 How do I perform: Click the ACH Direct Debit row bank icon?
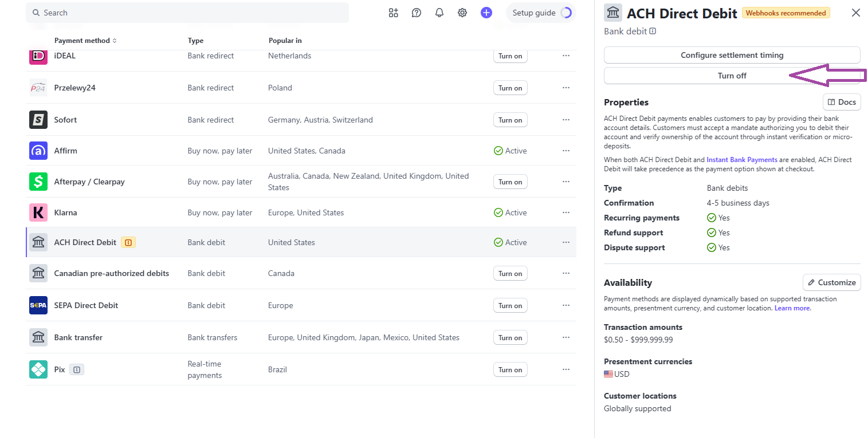pyautogui.click(x=38, y=242)
